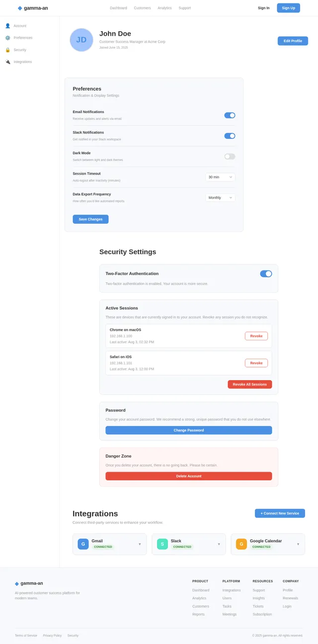Click the Security lock icon in sidebar
318x644 pixels.
click(x=7, y=50)
